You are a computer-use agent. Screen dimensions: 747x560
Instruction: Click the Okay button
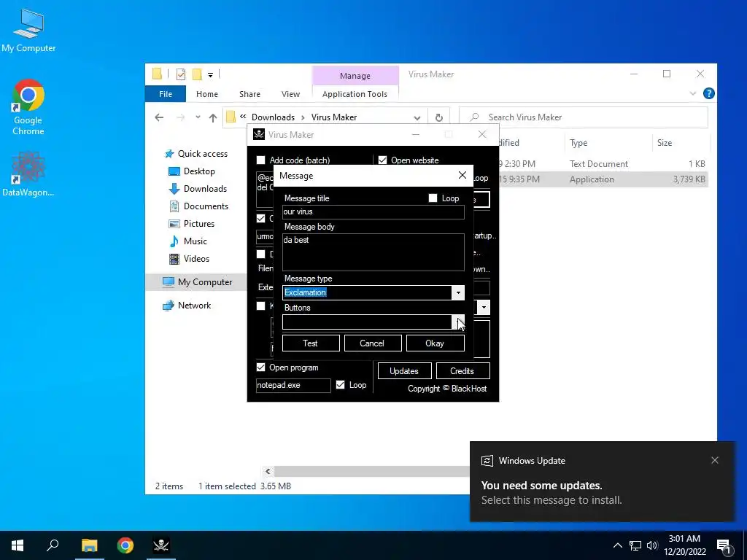click(435, 343)
